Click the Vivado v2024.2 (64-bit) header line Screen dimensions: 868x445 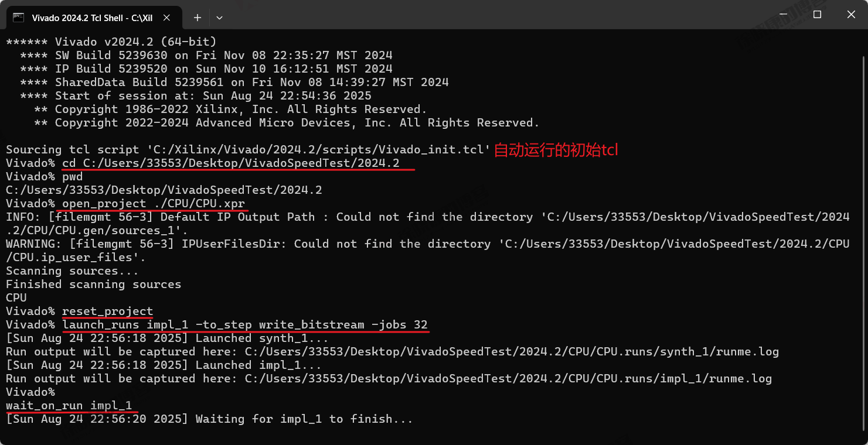(111, 42)
